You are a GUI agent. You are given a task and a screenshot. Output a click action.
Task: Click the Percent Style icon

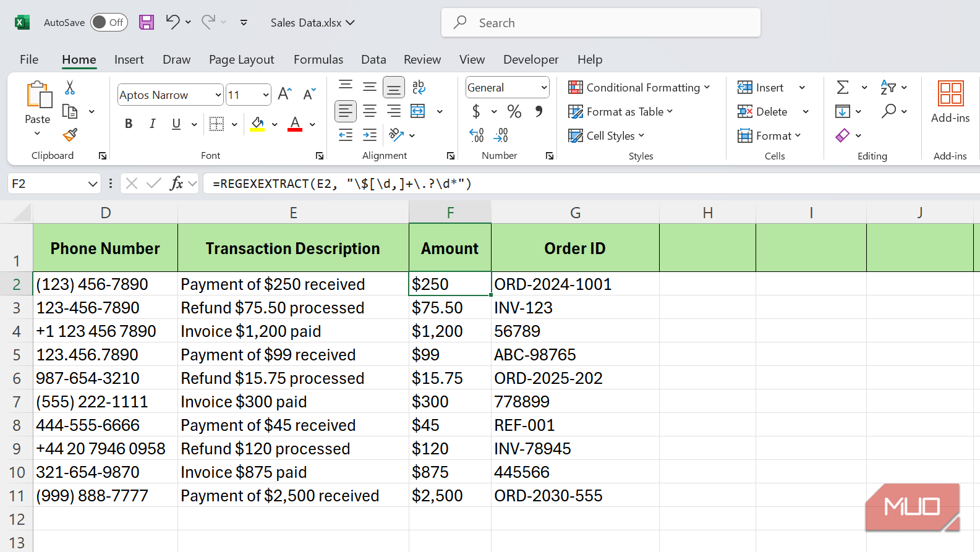514,111
